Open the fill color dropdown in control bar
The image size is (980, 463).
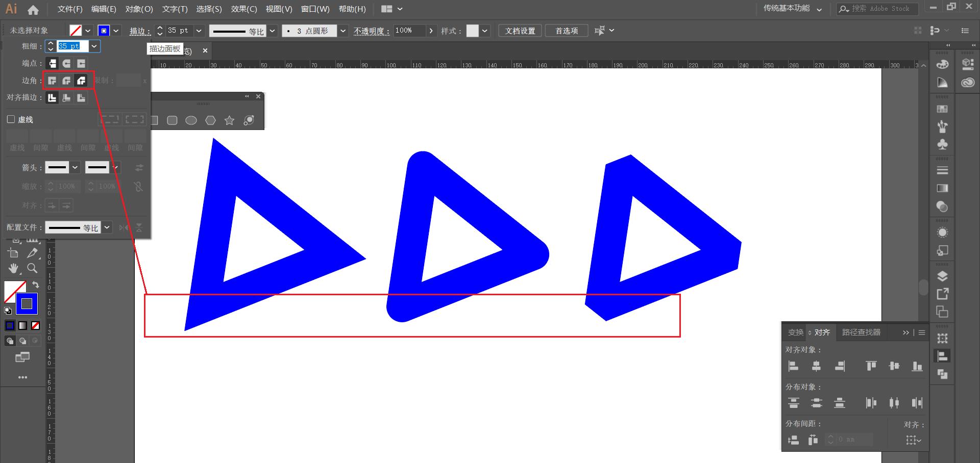click(x=88, y=31)
